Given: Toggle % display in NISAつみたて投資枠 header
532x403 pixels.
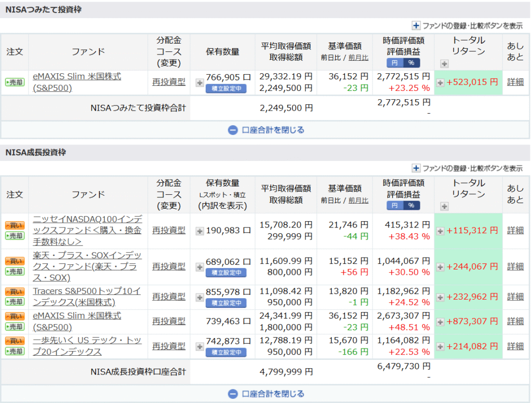Looking at the screenshot, I should 411,63.
